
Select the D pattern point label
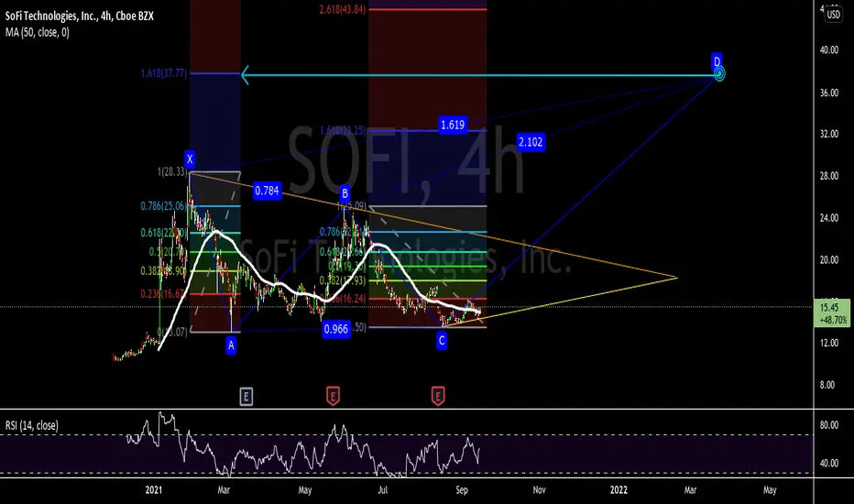[717, 61]
